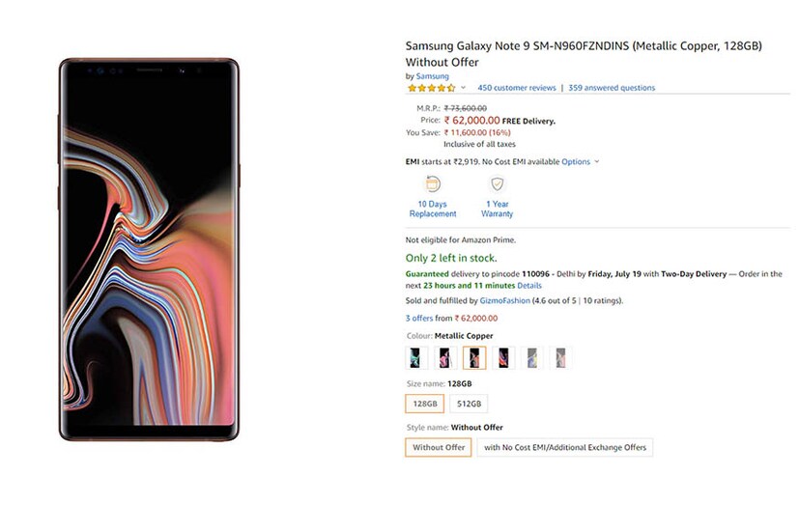Select the 128GB size option
Screen dimensions: 799x532
point(425,404)
